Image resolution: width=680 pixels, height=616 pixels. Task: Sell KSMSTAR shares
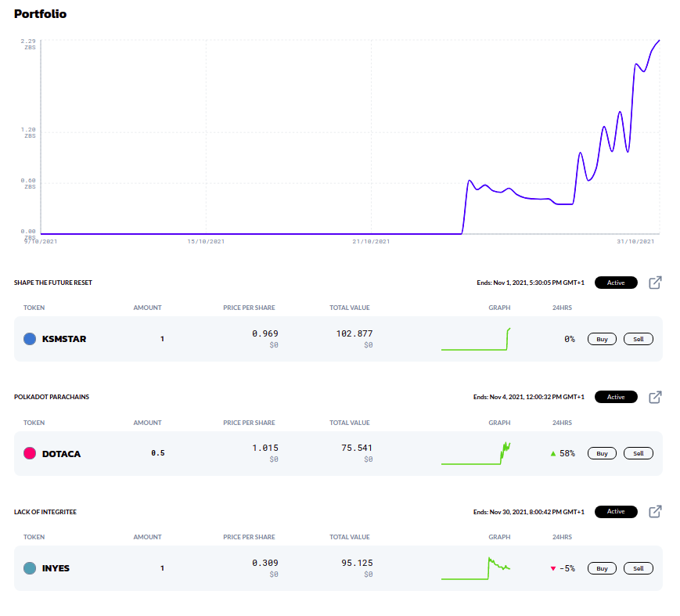point(639,339)
